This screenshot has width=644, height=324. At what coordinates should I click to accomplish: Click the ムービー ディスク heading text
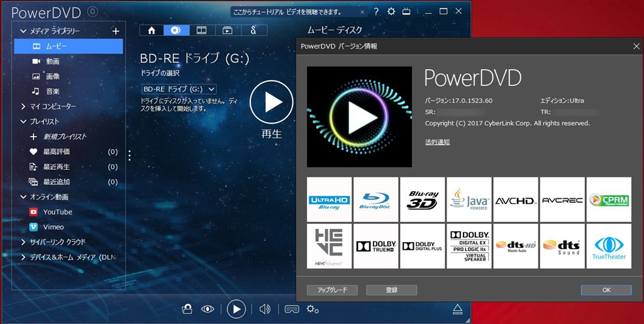(x=335, y=30)
